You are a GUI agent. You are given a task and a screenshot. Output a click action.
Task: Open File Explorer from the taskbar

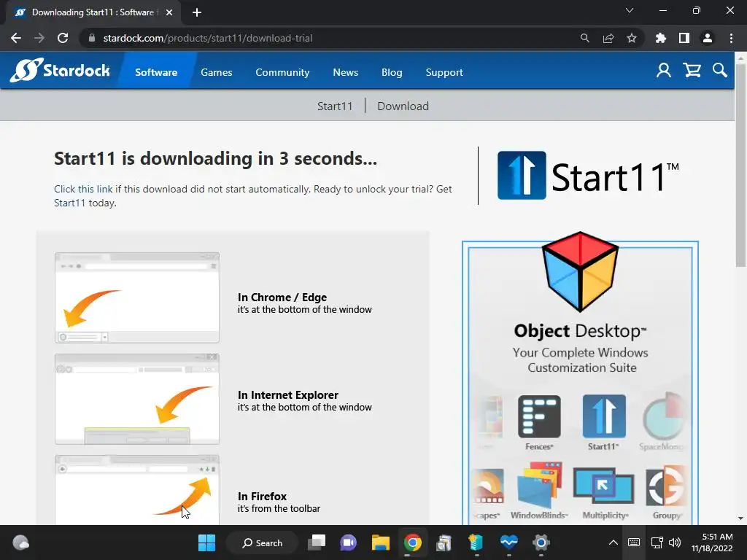tap(381, 542)
